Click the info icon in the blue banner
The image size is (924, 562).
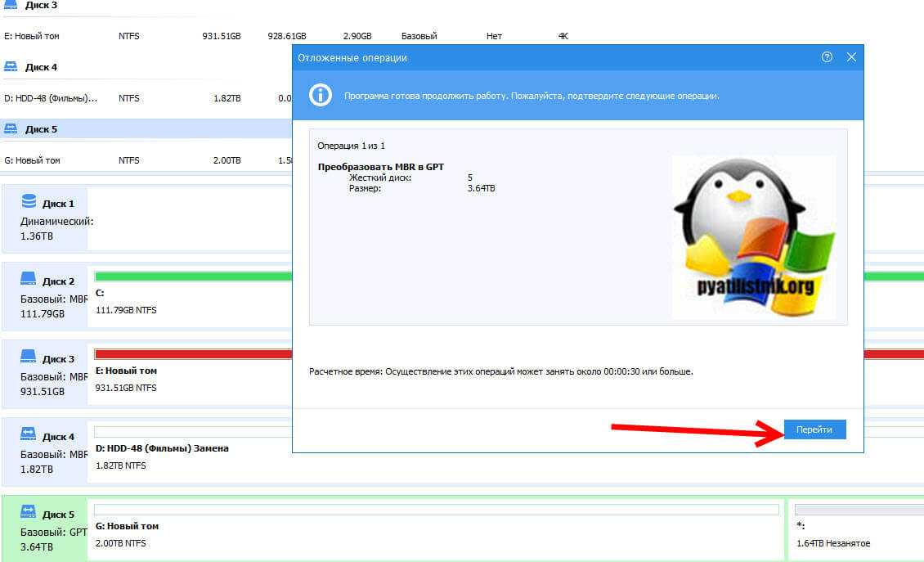pyautogui.click(x=320, y=95)
